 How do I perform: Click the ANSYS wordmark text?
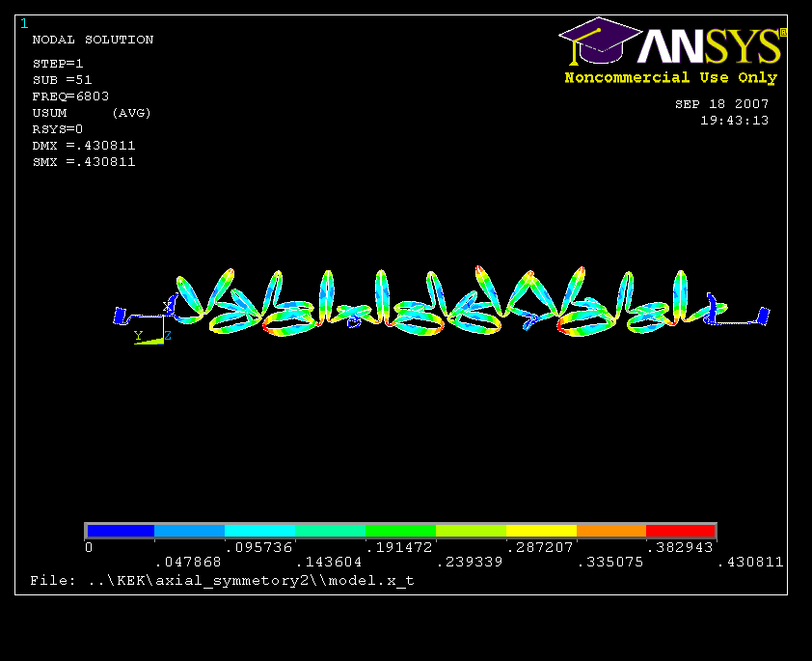coord(710,46)
